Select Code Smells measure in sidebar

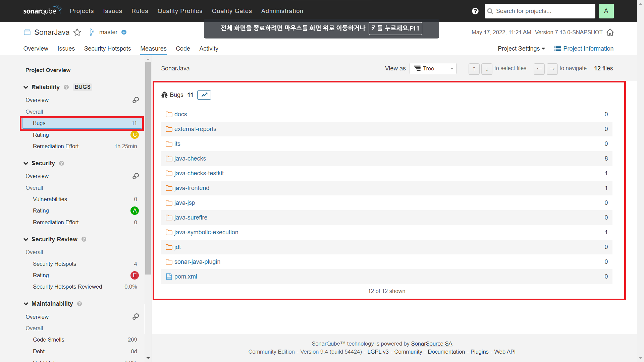[82, 340]
